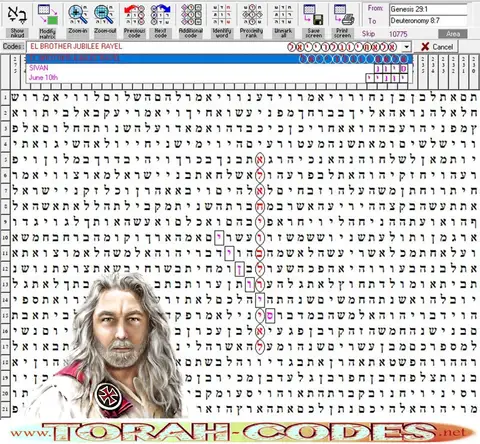Click row header number 10
The image size is (480, 444).
(x=5, y=238)
